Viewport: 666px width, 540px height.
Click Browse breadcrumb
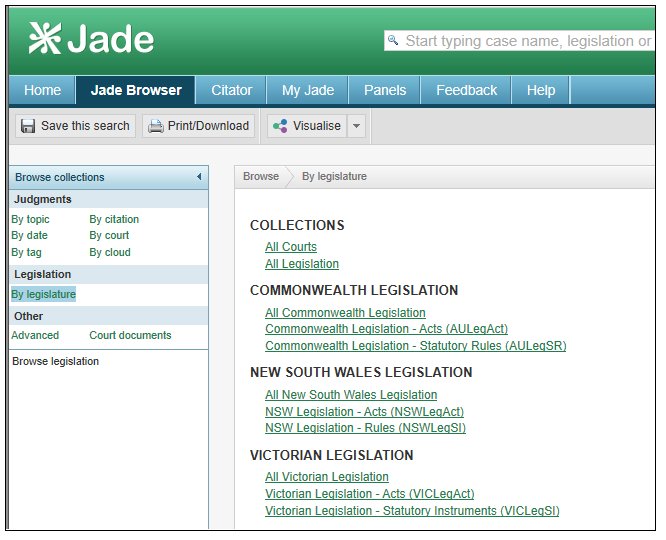[261, 177]
